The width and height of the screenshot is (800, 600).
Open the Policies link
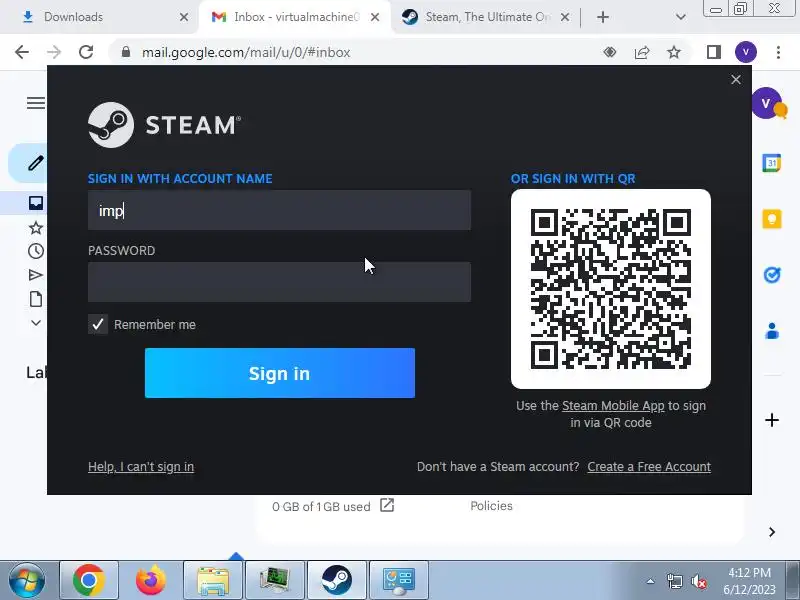491,506
